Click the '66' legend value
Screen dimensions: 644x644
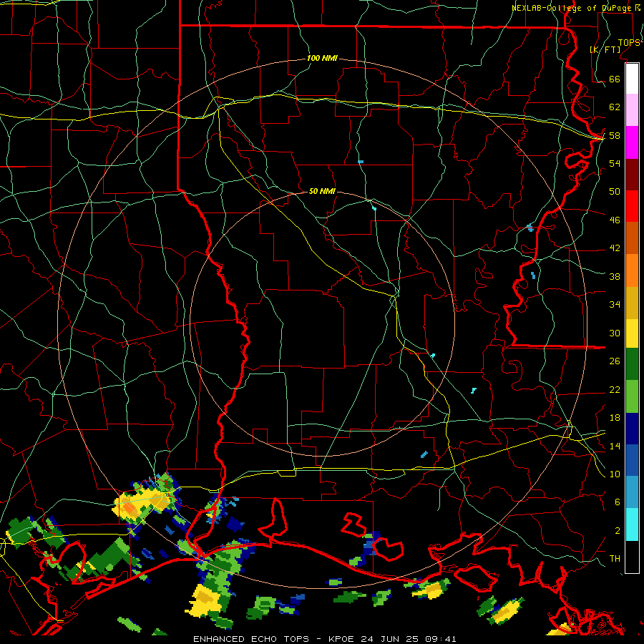point(615,79)
